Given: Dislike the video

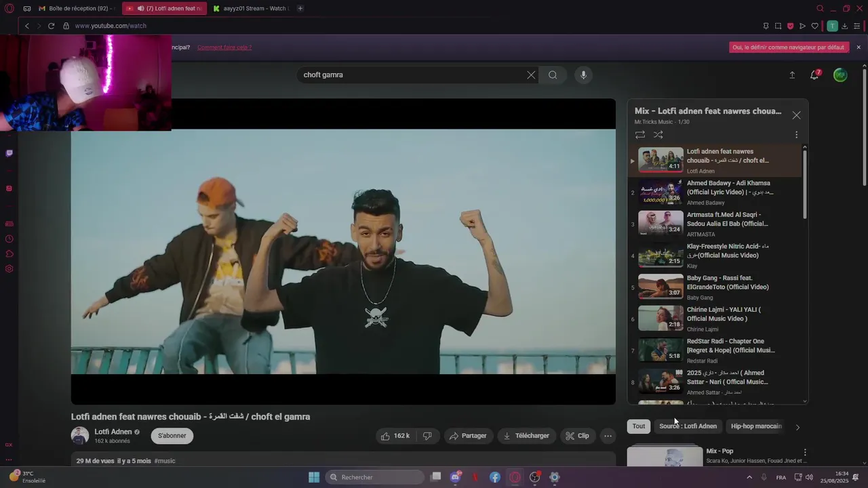Looking at the screenshot, I should click(x=427, y=436).
